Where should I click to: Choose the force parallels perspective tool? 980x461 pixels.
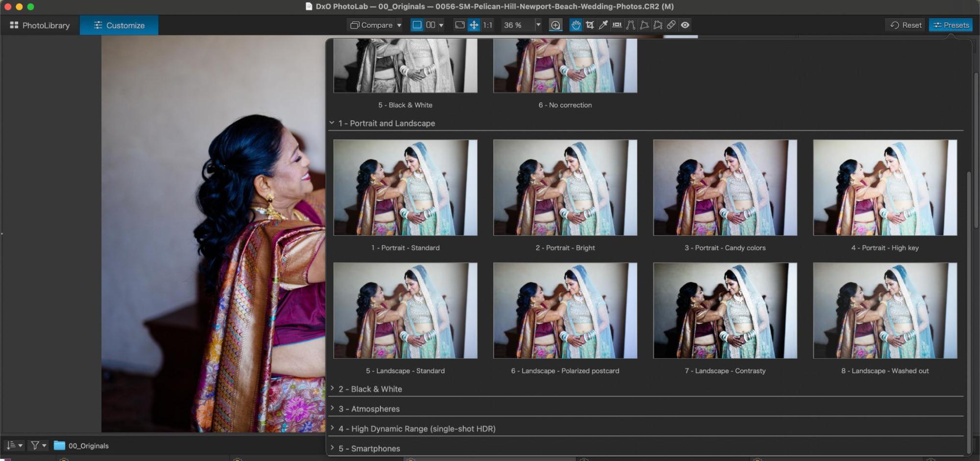tap(630, 25)
